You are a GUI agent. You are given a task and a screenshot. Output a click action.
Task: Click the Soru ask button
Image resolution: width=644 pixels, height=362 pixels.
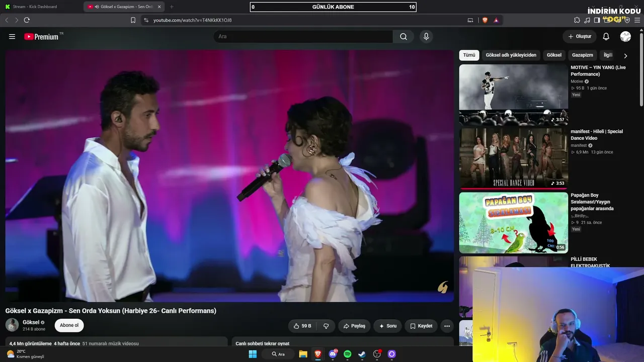[x=388, y=326]
